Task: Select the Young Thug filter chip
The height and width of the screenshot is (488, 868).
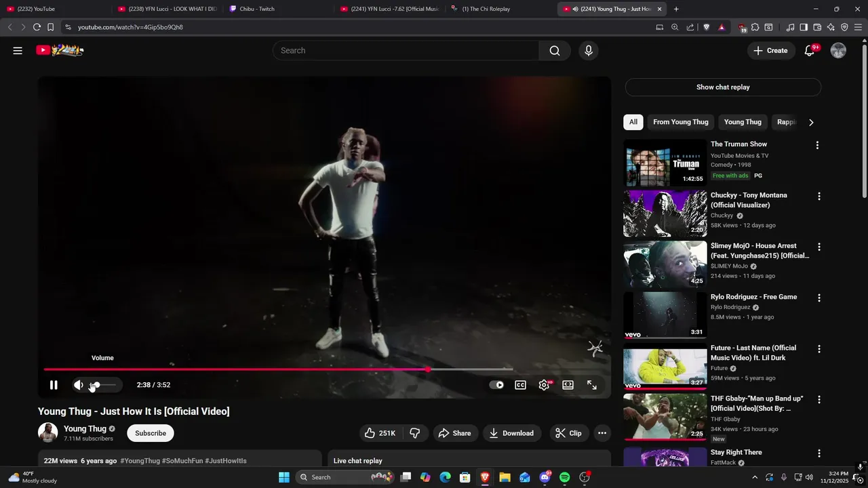Action: point(743,122)
